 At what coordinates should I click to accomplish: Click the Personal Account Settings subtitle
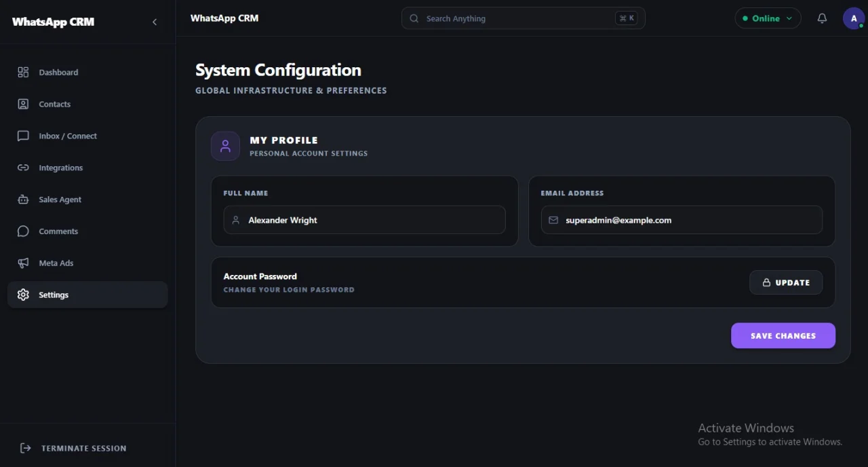309,153
